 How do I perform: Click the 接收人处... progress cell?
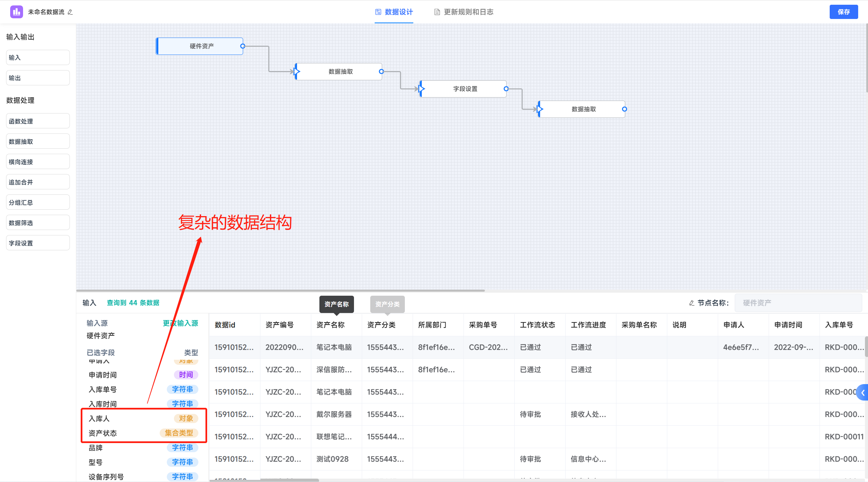point(591,414)
